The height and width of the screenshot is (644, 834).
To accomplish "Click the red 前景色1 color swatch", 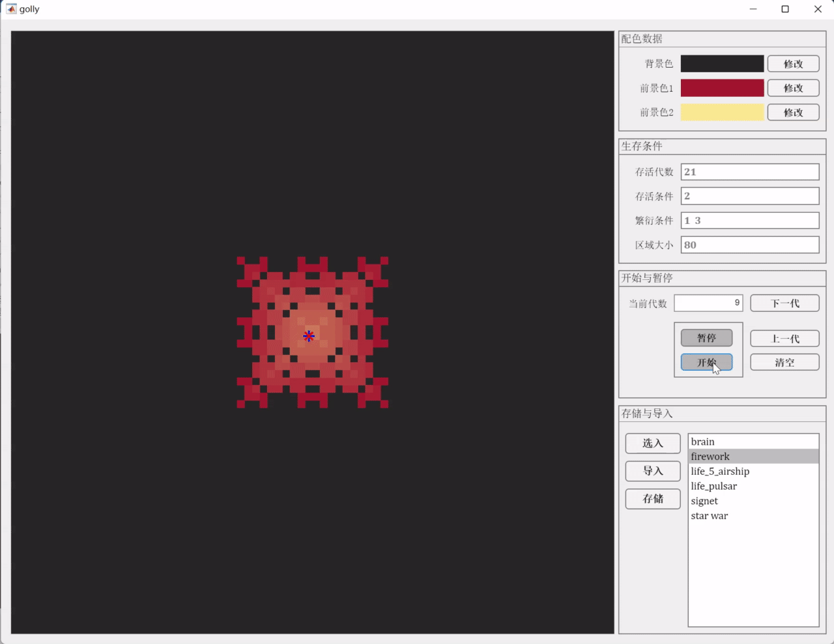I will [x=722, y=88].
